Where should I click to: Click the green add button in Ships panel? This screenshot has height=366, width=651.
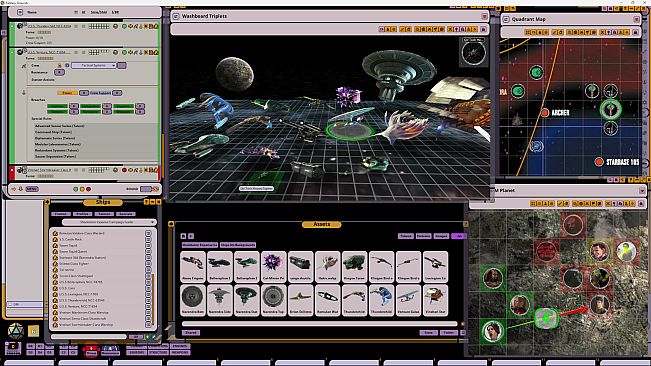coord(147,337)
